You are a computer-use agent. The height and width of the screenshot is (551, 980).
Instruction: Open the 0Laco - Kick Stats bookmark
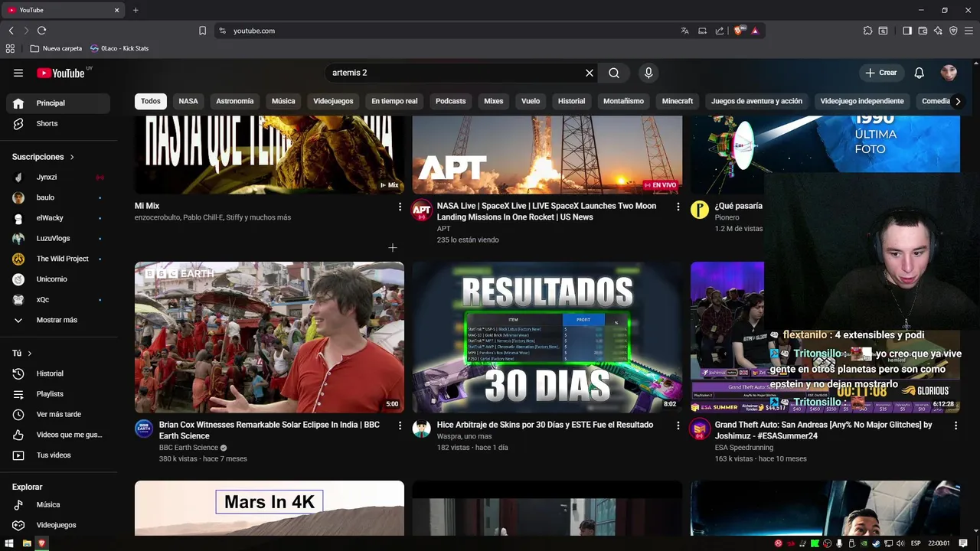coord(119,48)
